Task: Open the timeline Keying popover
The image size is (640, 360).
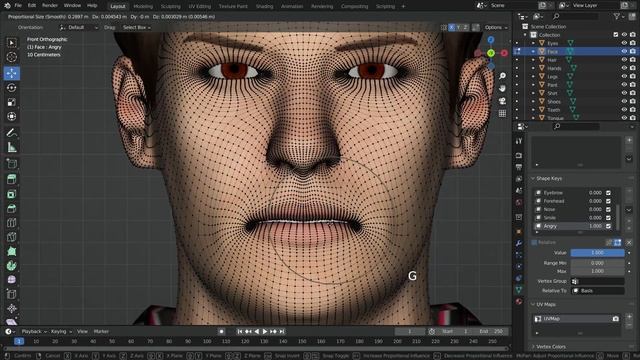Action: (61, 331)
